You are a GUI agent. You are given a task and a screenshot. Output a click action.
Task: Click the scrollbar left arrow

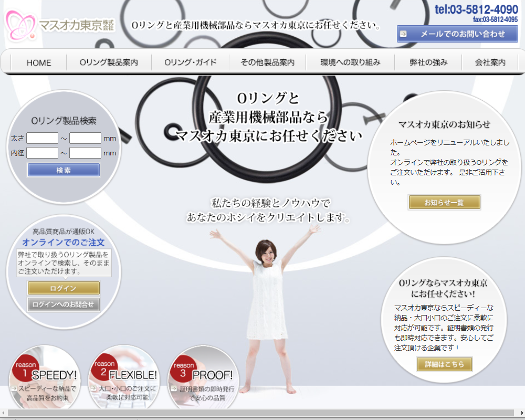click(x=3, y=413)
